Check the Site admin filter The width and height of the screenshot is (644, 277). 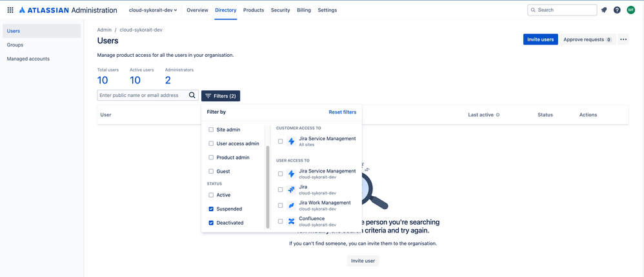pyautogui.click(x=211, y=129)
